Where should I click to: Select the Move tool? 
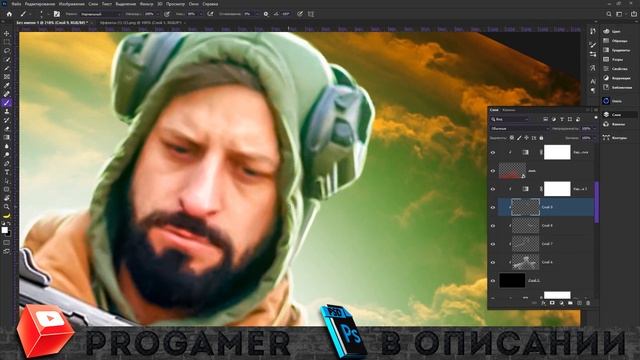click(7, 33)
